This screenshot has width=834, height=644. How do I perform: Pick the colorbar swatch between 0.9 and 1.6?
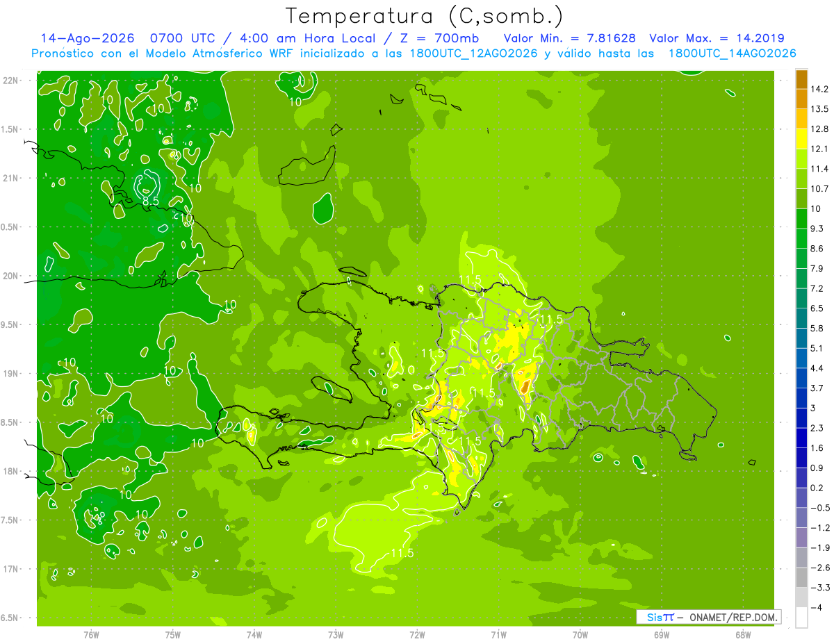801,458
